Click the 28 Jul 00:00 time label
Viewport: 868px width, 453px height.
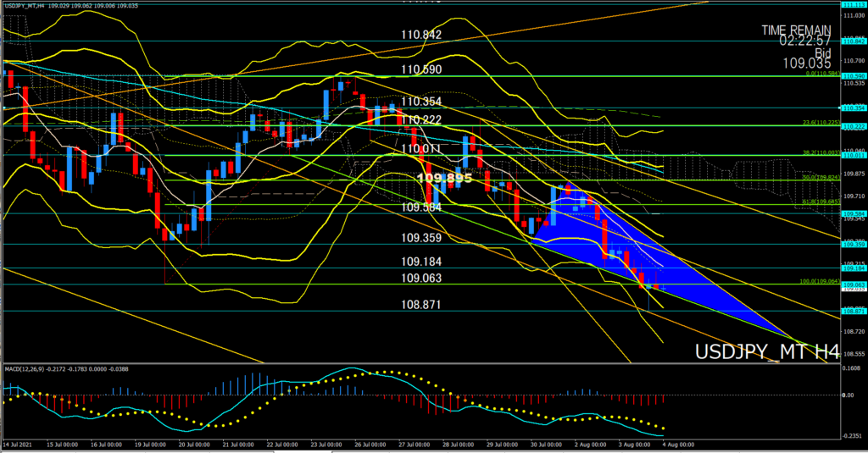[458, 445]
